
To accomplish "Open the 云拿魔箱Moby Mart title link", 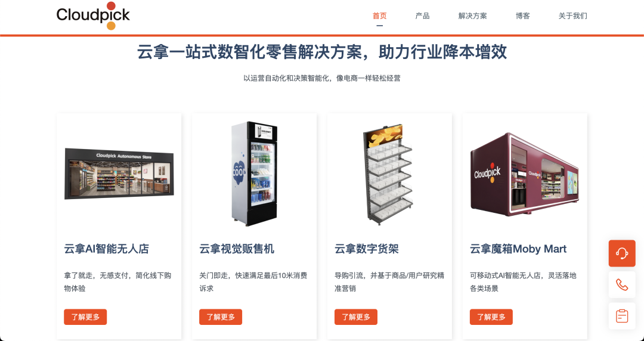I will click(518, 249).
